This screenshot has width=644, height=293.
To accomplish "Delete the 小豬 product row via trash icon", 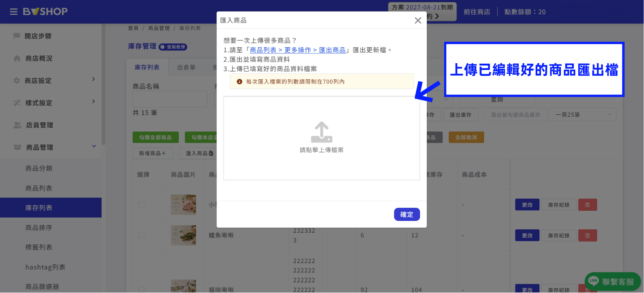I will click(x=587, y=205).
